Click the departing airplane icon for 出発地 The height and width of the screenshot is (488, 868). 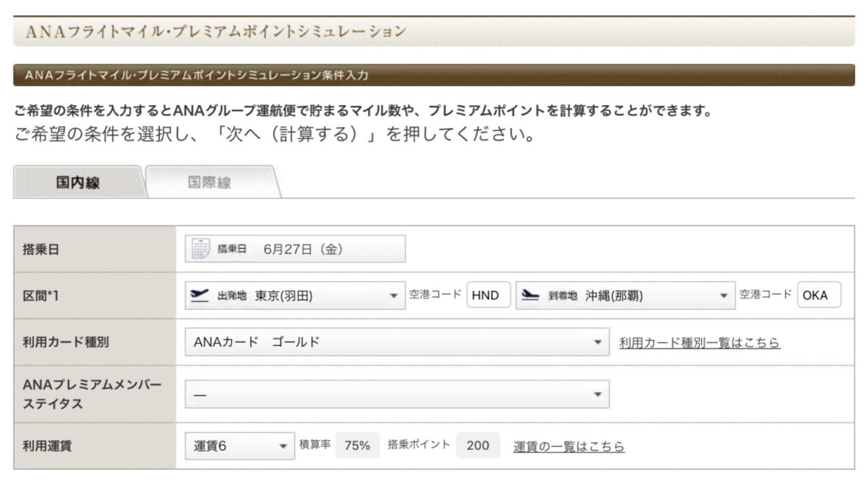pyautogui.click(x=199, y=296)
